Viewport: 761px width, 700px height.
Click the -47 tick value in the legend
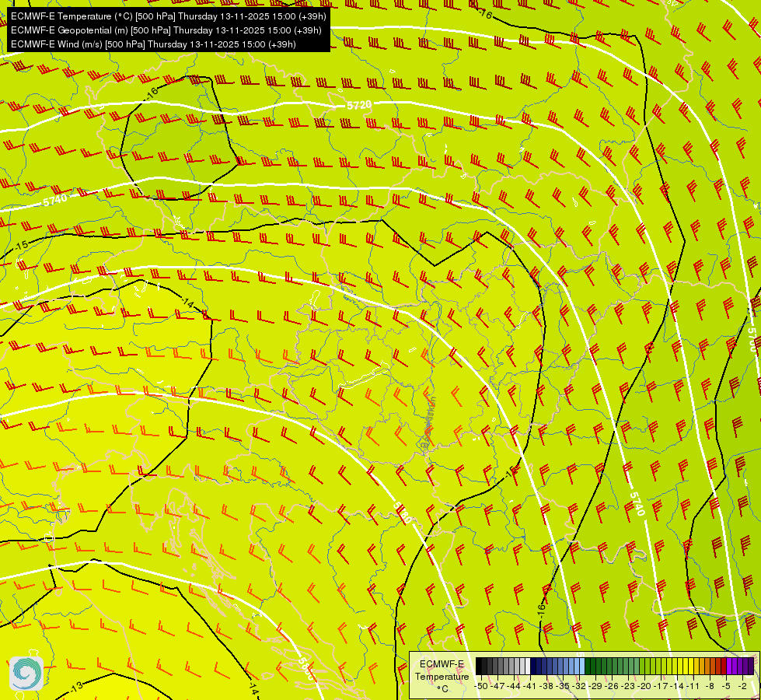497,687
